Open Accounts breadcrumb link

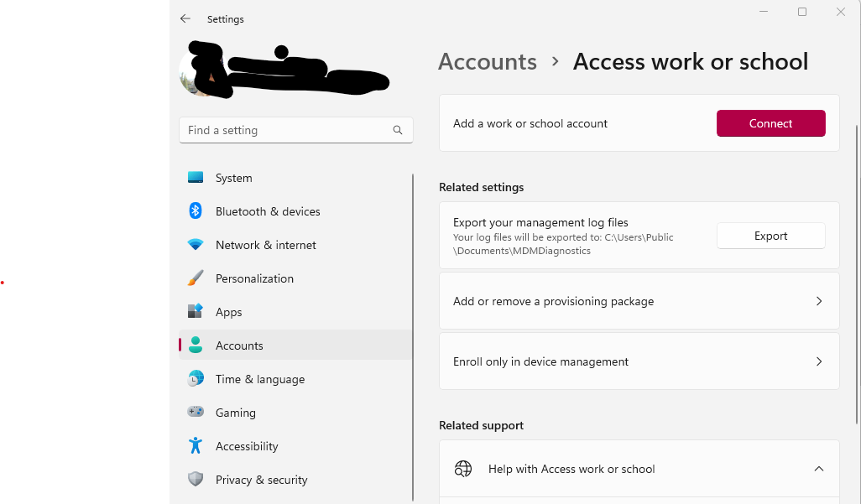pos(487,61)
